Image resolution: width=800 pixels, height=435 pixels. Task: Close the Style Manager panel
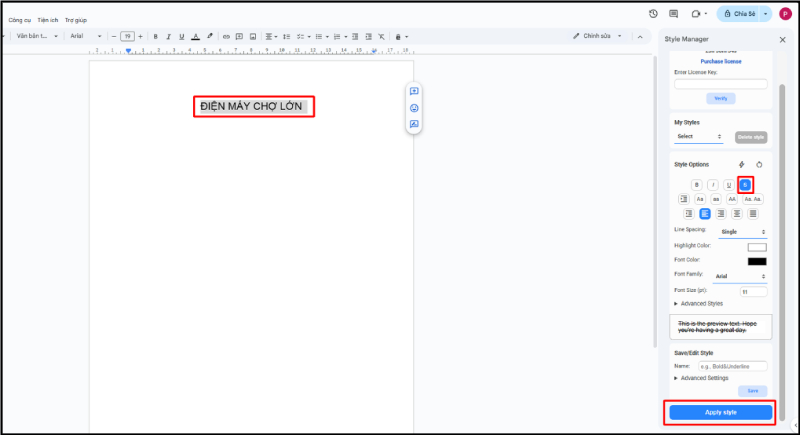coord(782,39)
